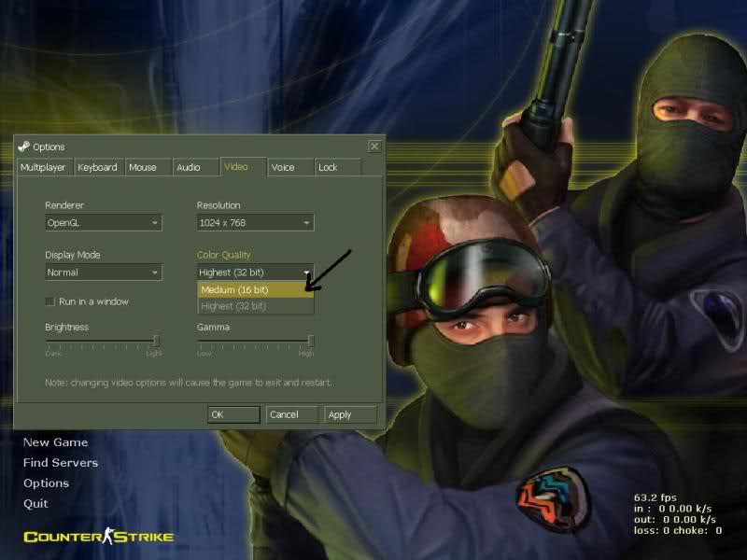The image size is (747, 560).
Task: Switch to the Lock tab
Action: [337, 167]
